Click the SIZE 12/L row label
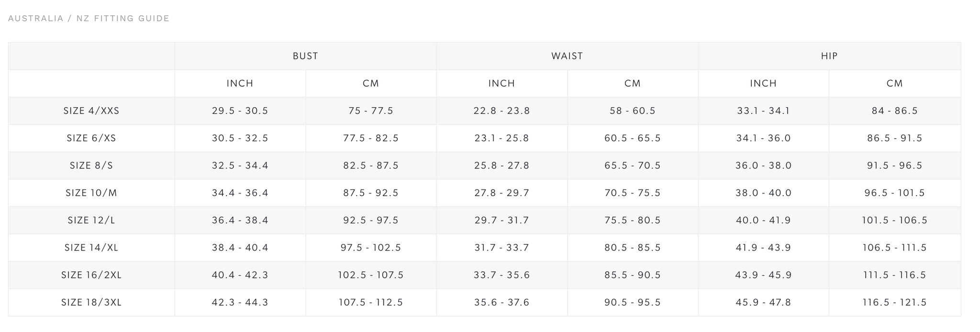Viewport: 980px width, 332px height. [91, 220]
